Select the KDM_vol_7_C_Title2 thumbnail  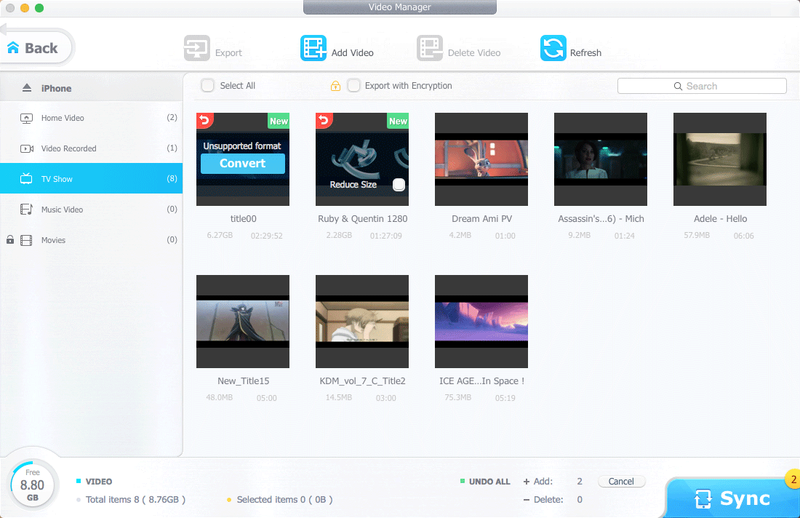pos(362,322)
